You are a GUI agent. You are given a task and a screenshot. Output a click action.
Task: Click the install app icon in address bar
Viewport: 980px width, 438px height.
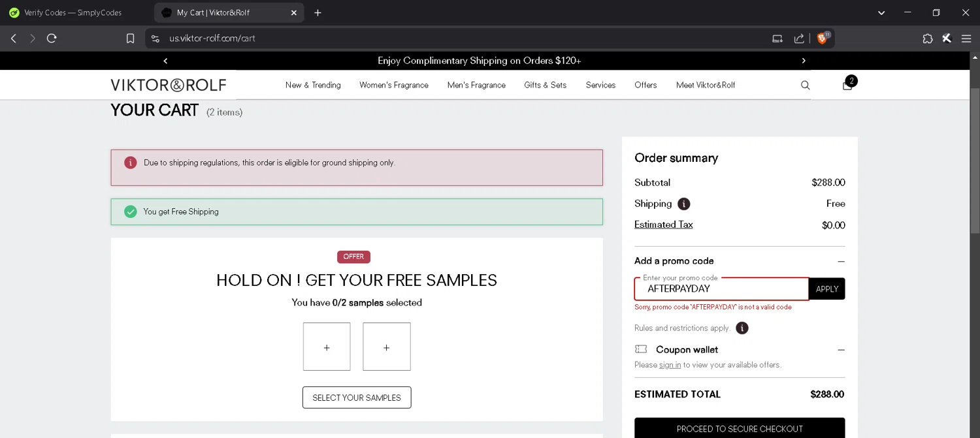(777, 39)
